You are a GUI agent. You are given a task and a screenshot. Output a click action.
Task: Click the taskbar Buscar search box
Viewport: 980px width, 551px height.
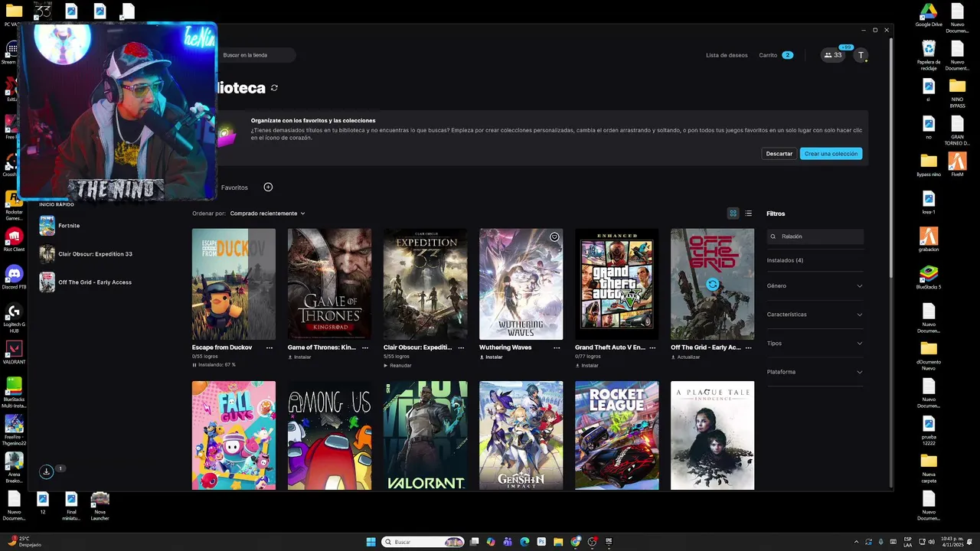pos(423,542)
